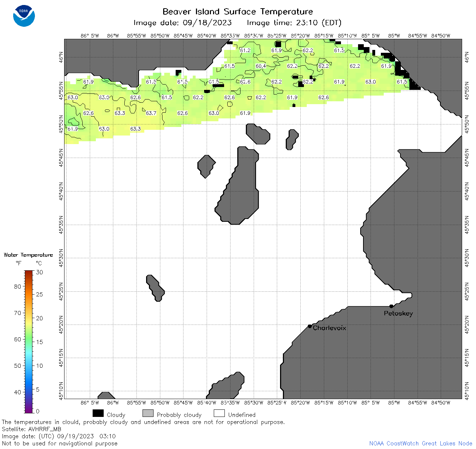Click the 80 °F mark on the scale

click(x=17, y=286)
